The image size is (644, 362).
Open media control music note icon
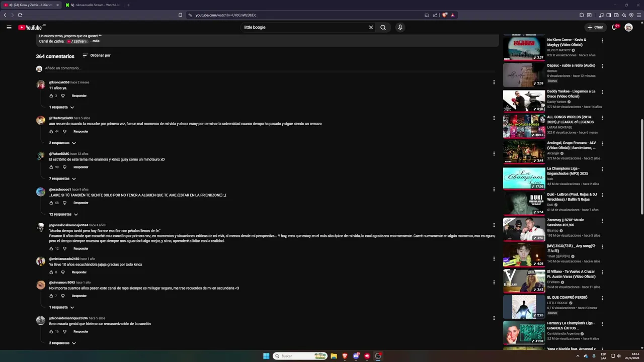click(601, 15)
